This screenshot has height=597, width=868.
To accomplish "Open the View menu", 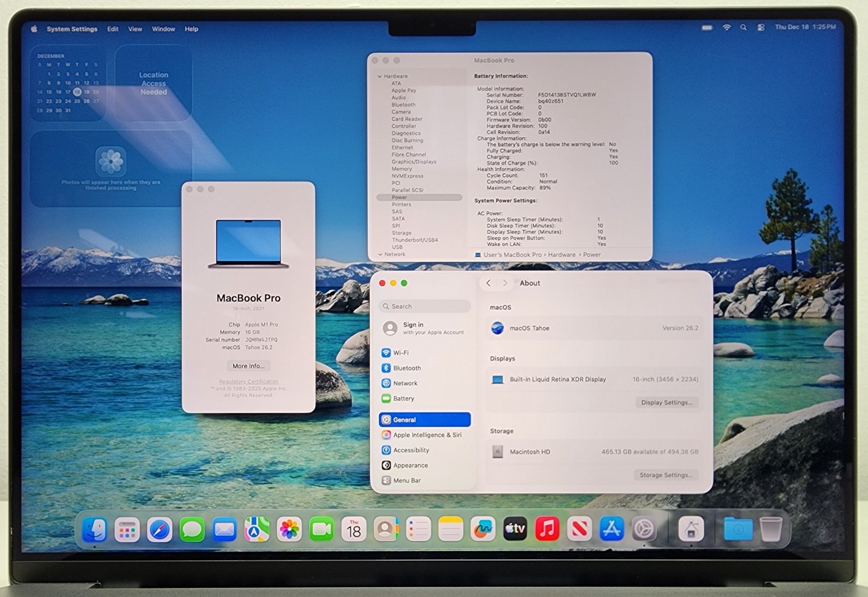I will click(x=135, y=29).
